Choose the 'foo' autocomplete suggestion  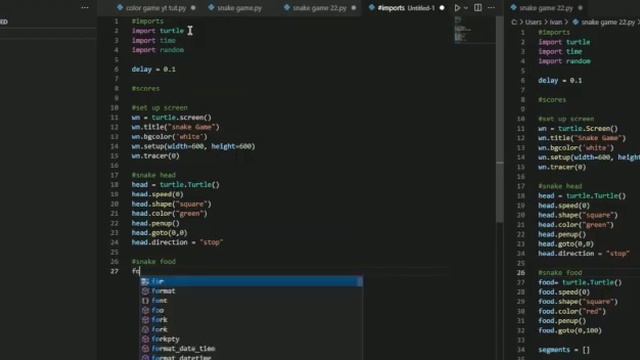point(251,310)
